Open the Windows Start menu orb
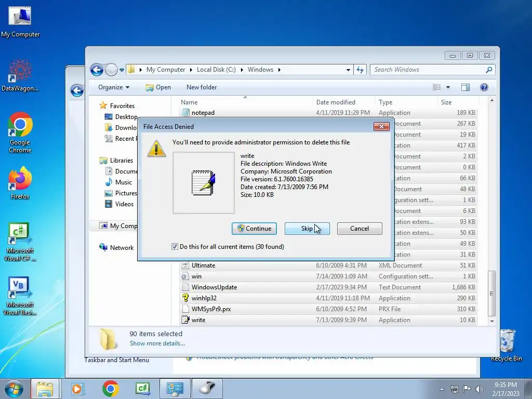Viewport: 532px width, 399px height. pyautogui.click(x=14, y=389)
